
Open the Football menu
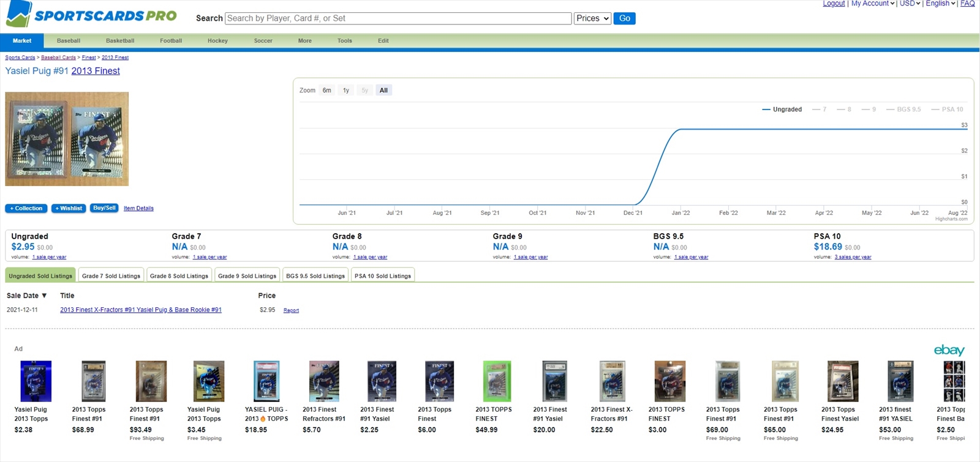171,41
